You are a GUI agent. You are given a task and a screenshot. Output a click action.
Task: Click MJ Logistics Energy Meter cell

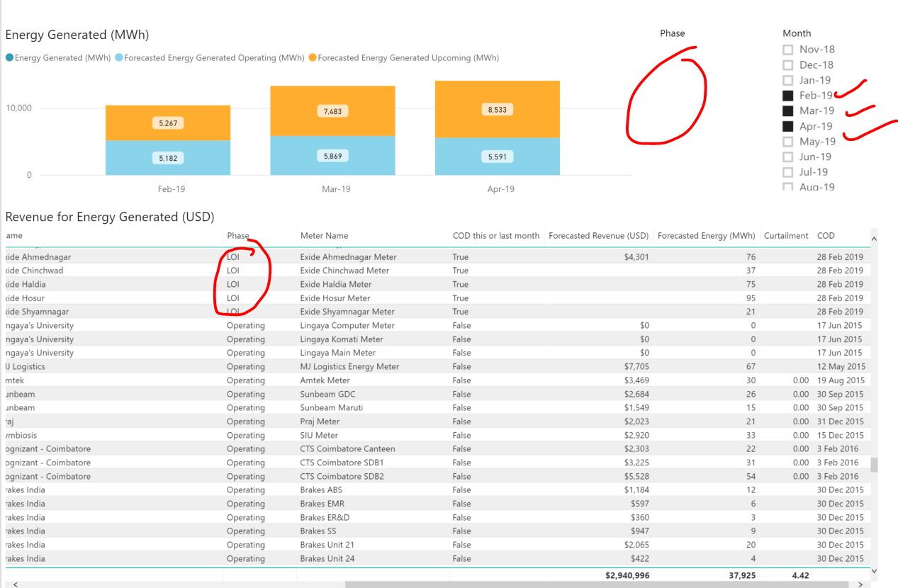[x=349, y=367]
